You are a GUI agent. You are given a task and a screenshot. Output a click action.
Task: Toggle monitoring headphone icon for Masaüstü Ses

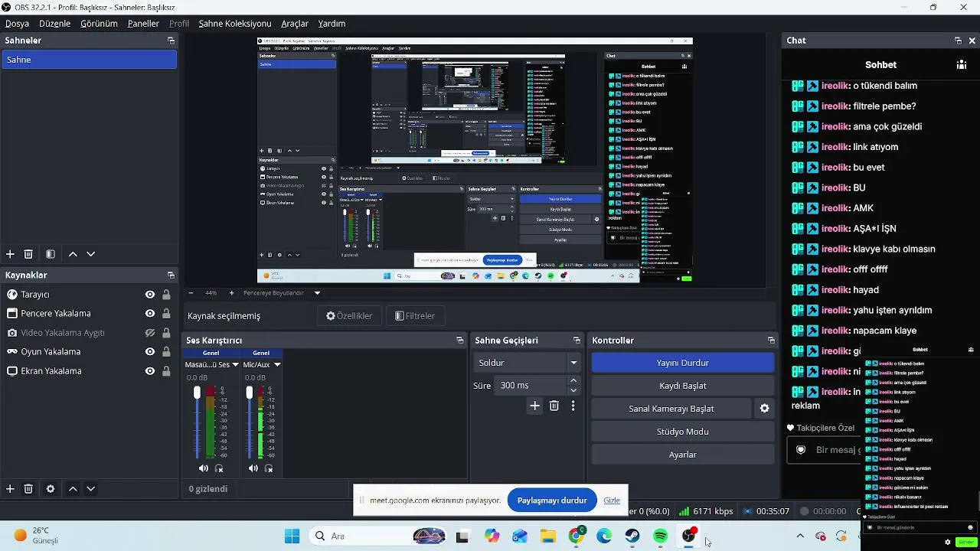[x=219, y=468]
